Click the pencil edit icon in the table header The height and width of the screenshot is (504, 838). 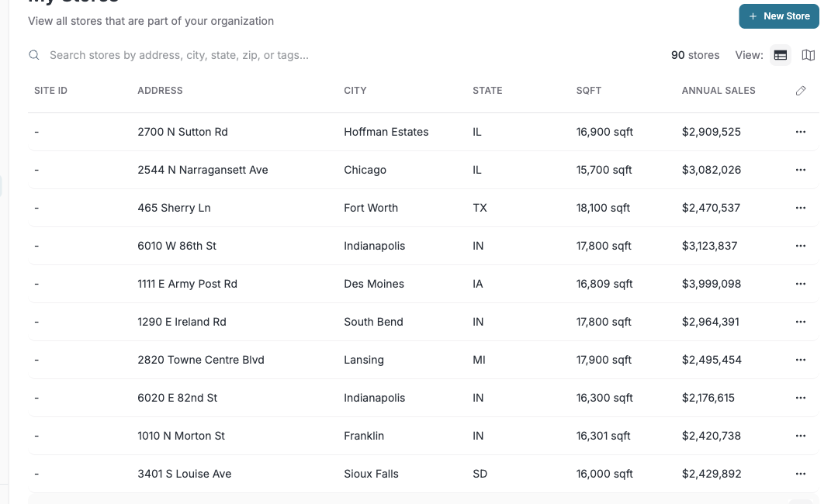(x=801, y=91)
